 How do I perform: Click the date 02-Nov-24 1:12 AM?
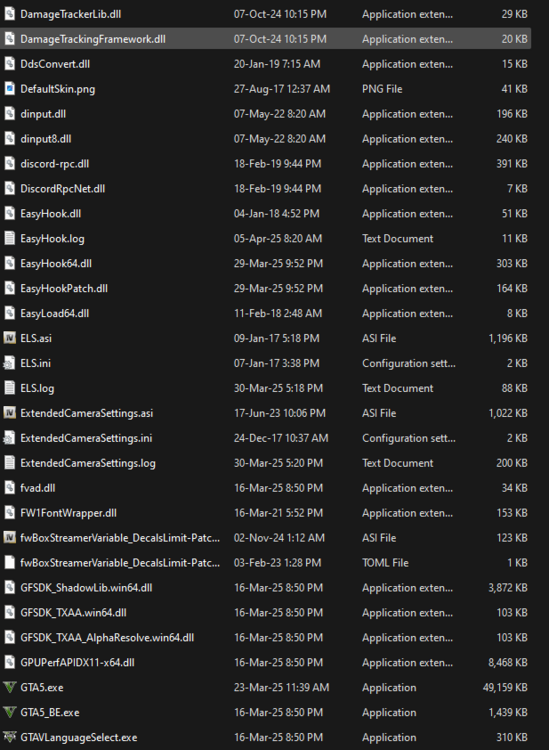coord(278,538)
